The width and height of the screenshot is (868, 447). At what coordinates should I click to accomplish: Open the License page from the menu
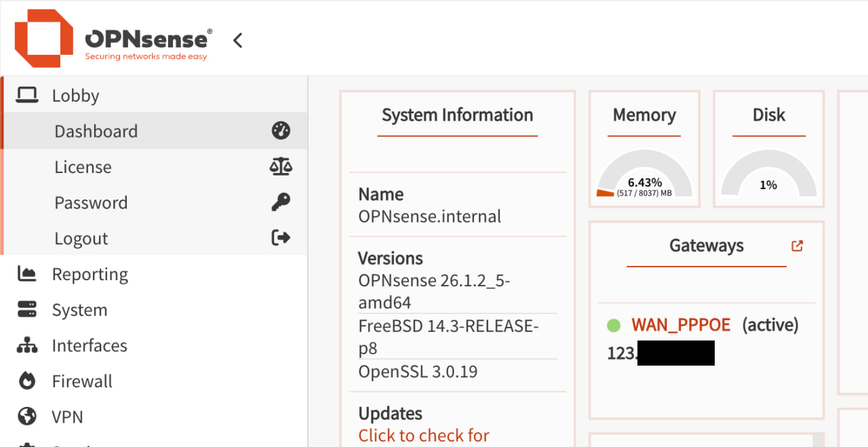click(x=83, y=166)
